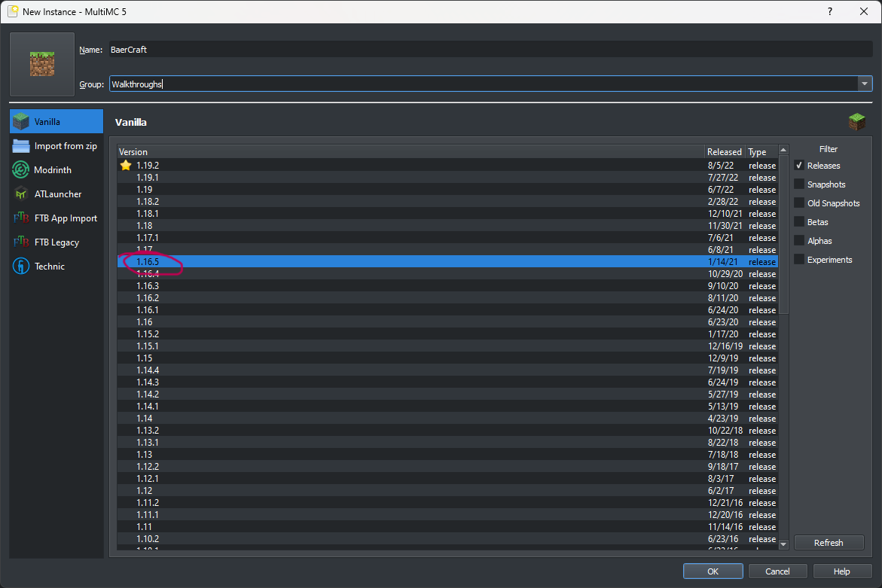
Task: Select version 1.15.2 row
Action: (x=447, y=334)
